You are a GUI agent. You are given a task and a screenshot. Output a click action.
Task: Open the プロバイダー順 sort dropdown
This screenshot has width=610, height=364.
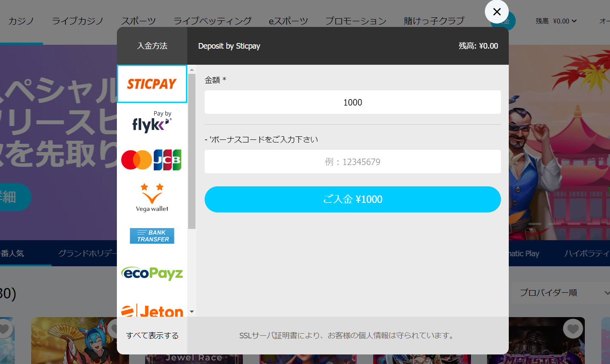(561, 293)
